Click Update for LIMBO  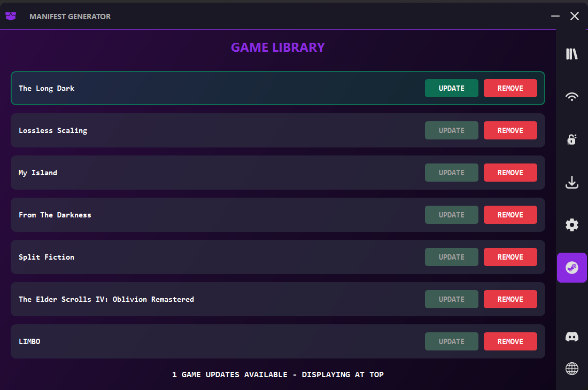click(451, 341)
